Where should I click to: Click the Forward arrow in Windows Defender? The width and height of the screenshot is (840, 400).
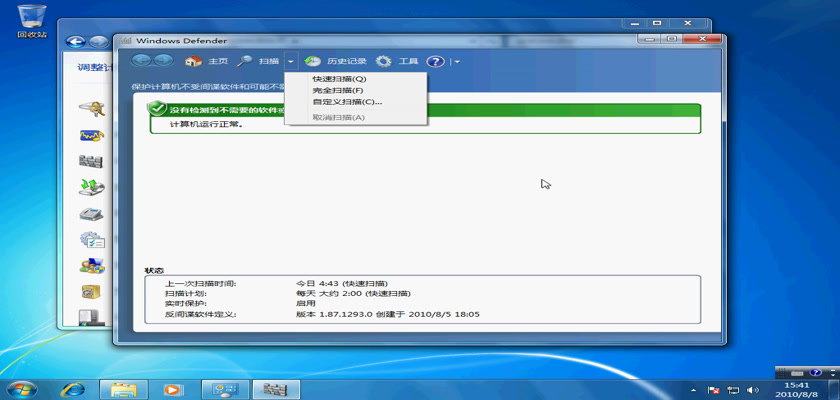click(162, 61)
